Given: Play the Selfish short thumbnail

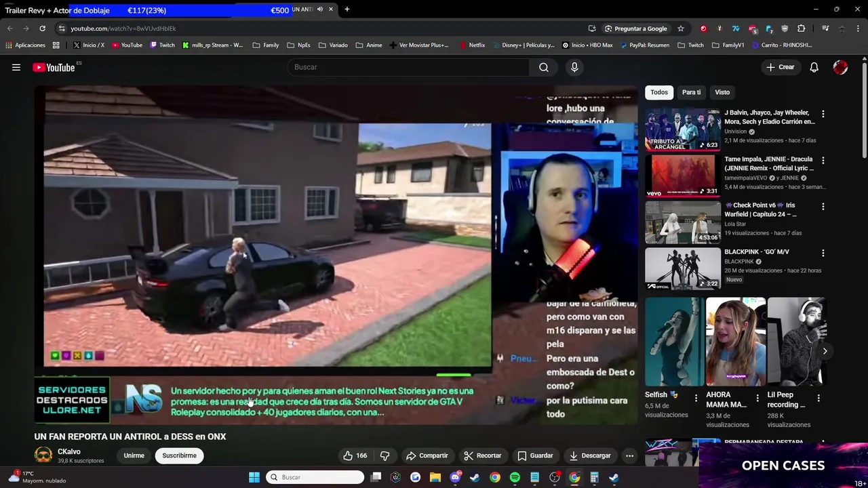Looking at the screenshot, I should (x=673, y=342).
